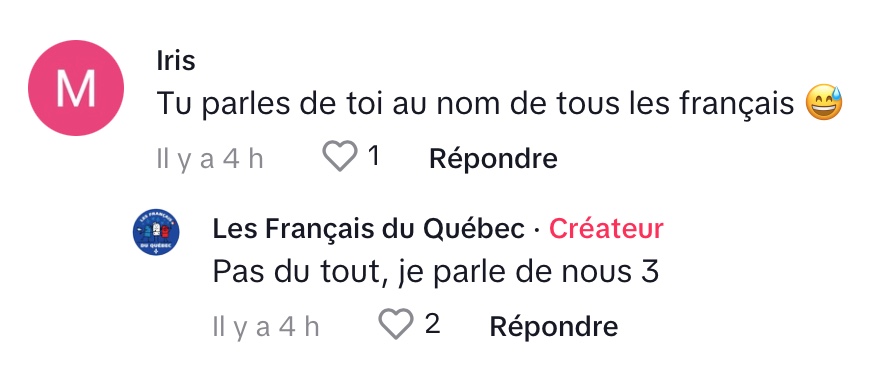Click the number 3 ending creator's reply
878x372 pixels.
(x=648, y=272)
